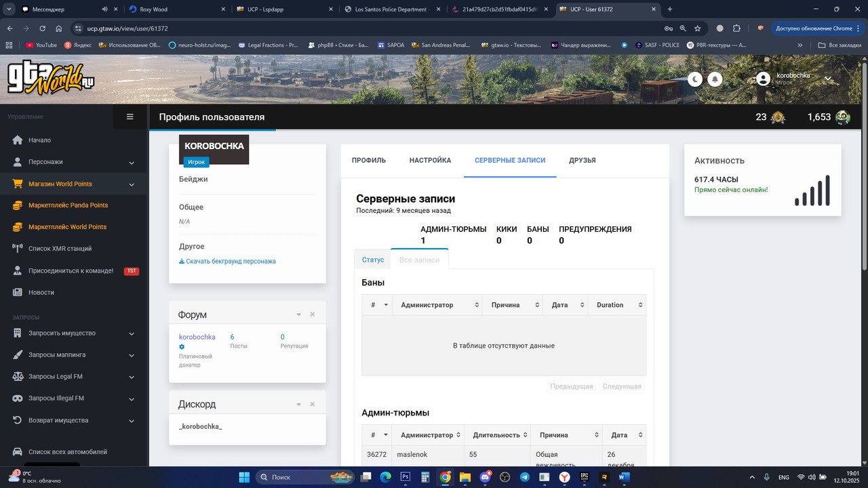Open Список XMR станций
Screen dimensions: 868x488
(60, 249)
